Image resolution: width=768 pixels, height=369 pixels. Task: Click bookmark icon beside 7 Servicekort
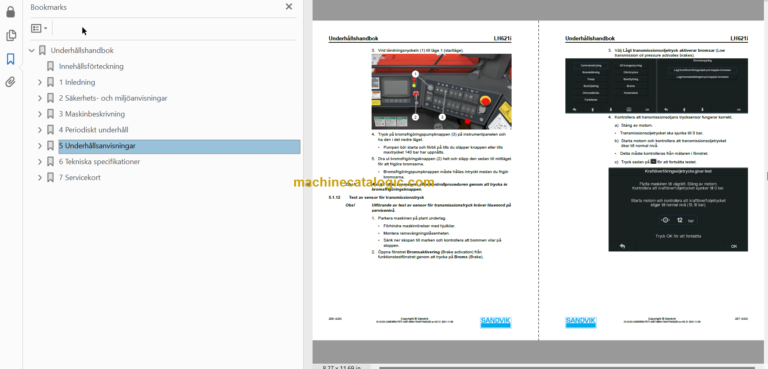(50, 177)
